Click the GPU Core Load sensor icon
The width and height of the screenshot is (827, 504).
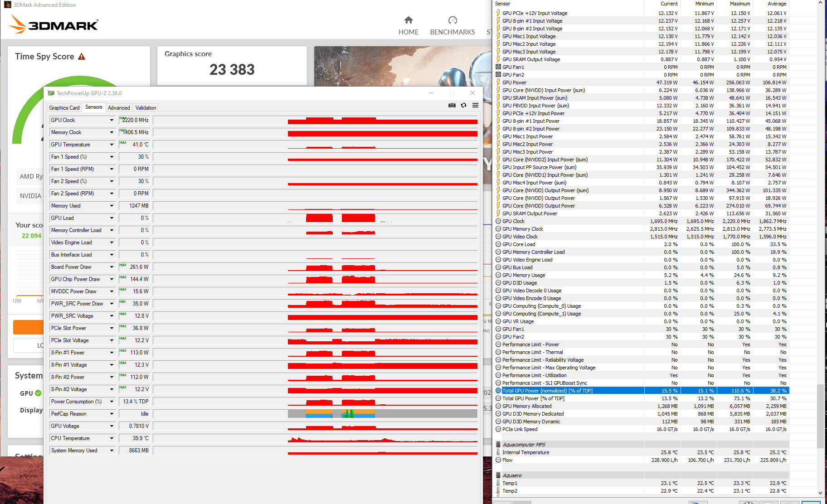point(498,244)
